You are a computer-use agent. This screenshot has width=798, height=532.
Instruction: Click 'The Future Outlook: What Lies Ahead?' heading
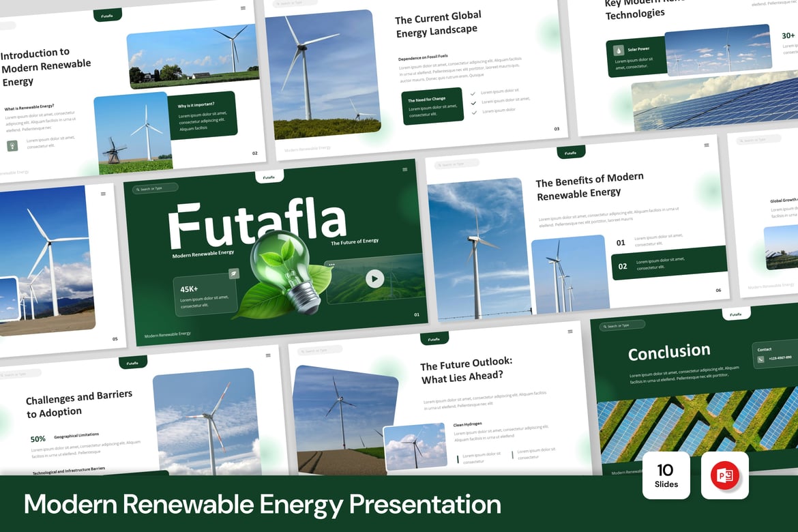(466, 370)
